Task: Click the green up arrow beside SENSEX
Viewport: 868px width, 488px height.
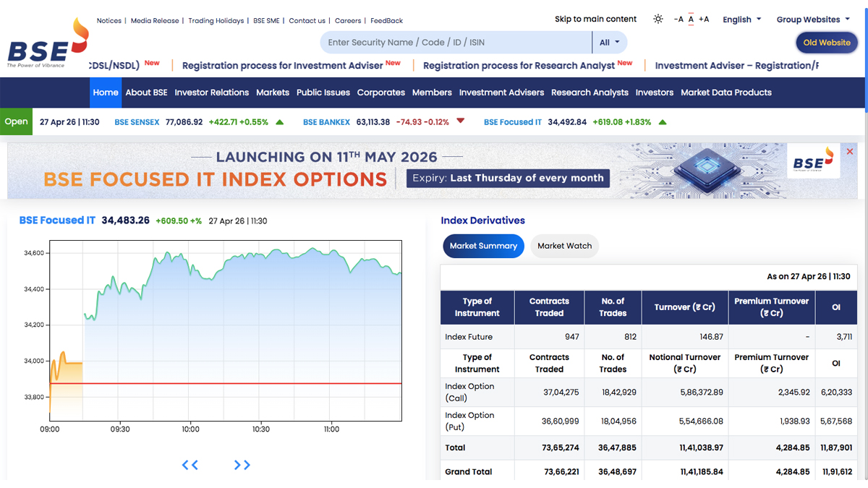Action: tap(280, 122)
